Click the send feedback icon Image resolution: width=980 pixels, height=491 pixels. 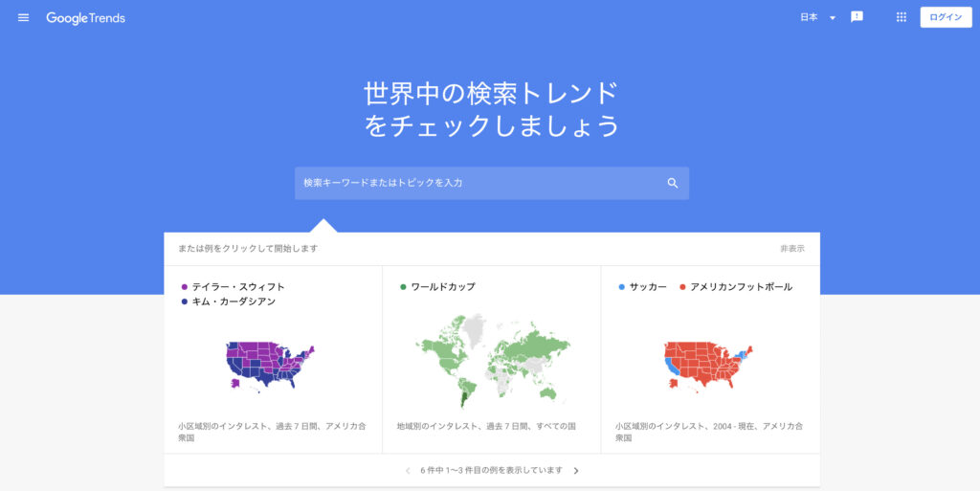(x=857, y=17)
